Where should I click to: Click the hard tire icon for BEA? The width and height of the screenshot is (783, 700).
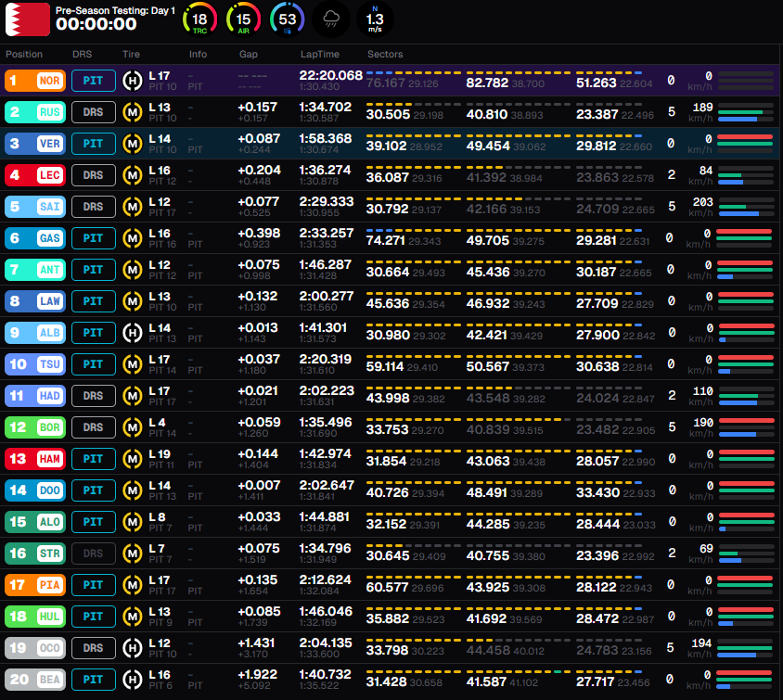[133, 680]
